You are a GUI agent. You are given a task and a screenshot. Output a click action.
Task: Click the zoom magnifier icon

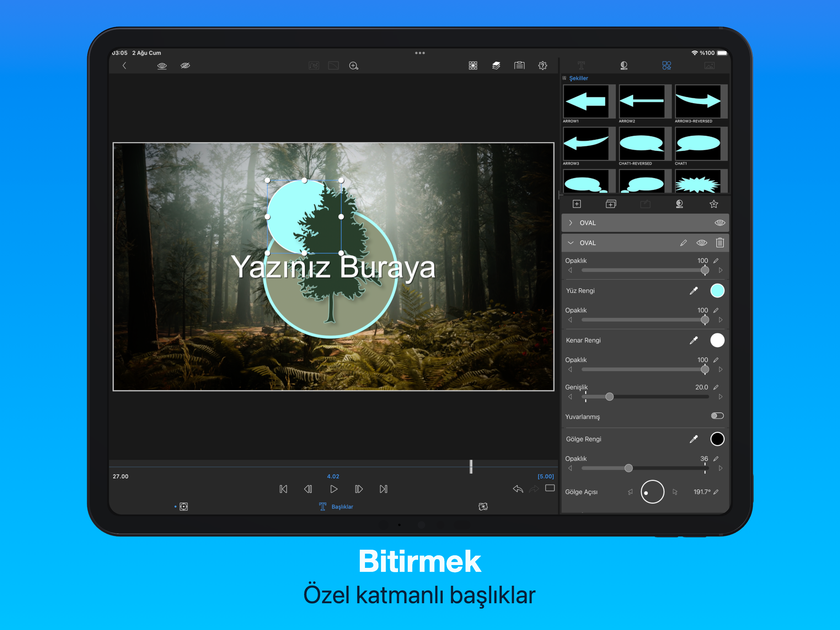point(353,66)
